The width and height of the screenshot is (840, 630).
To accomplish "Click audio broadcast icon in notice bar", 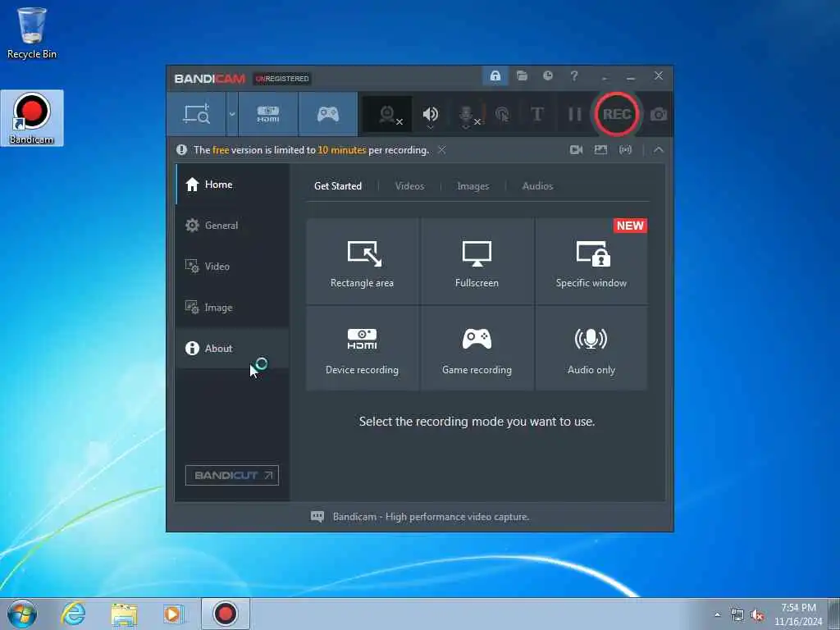I will [x=625, y=150].
